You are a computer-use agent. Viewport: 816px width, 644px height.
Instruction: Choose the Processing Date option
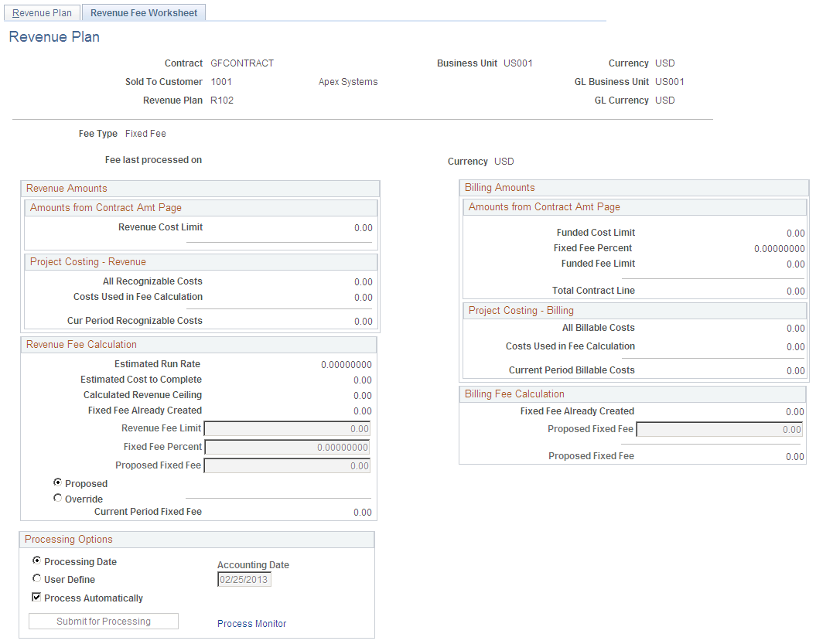36,561
